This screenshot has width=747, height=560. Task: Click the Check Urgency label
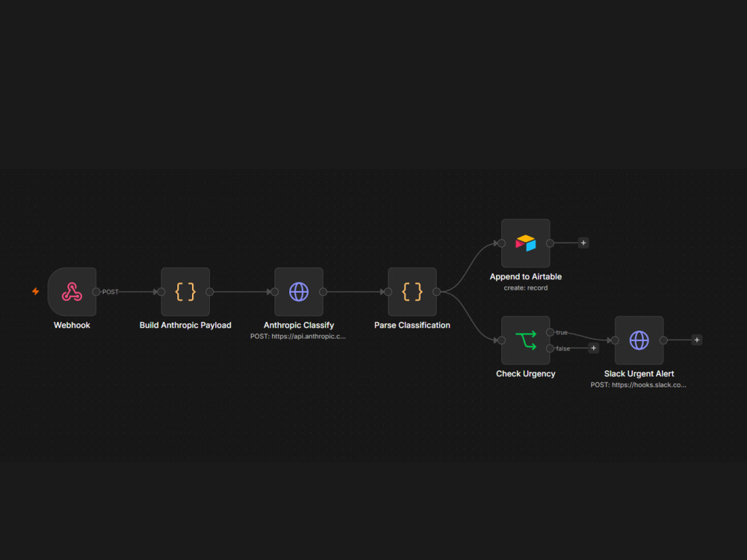tap(525, 374)
